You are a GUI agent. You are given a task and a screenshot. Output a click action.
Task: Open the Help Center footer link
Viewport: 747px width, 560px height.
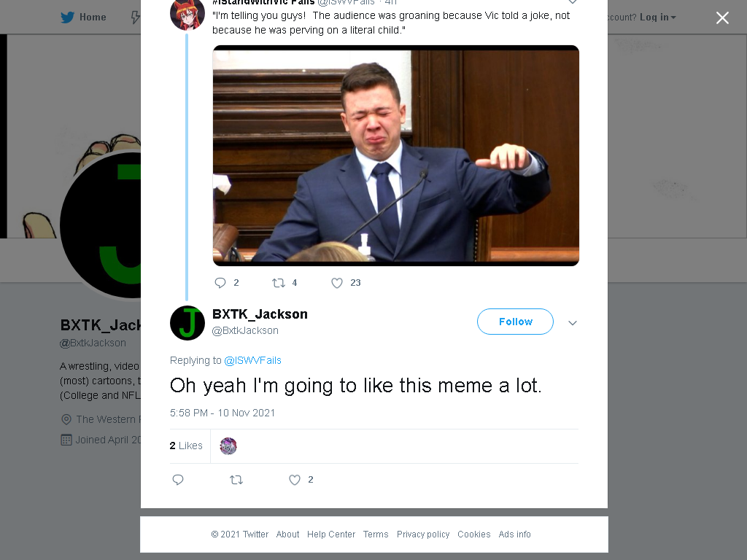pyautogui.click(x=331, y=534)
